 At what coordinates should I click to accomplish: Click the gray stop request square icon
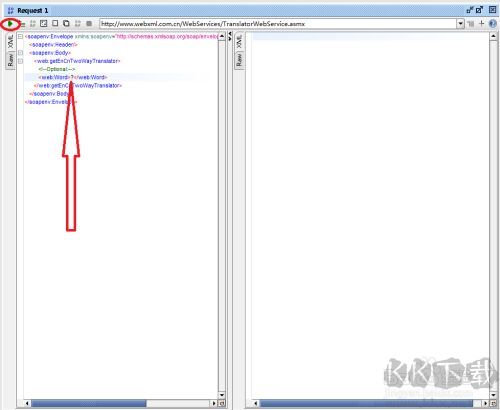click(x=89, y=24)
